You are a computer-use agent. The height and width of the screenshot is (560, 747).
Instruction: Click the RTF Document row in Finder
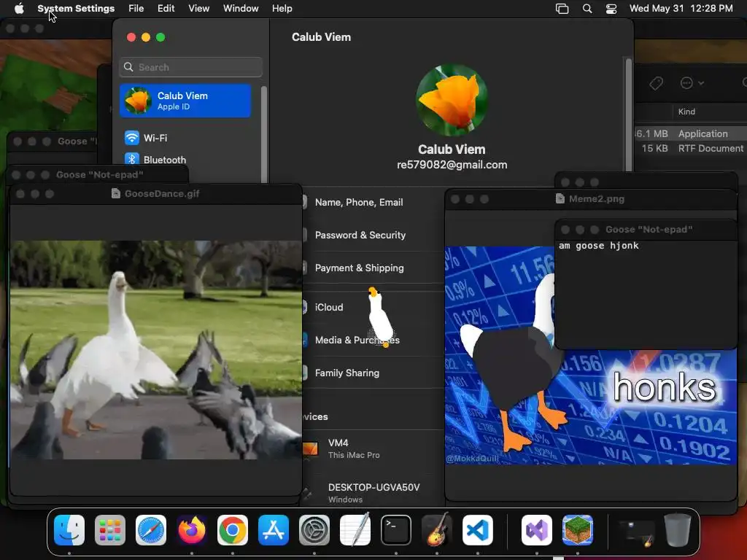tap(691, 149)
